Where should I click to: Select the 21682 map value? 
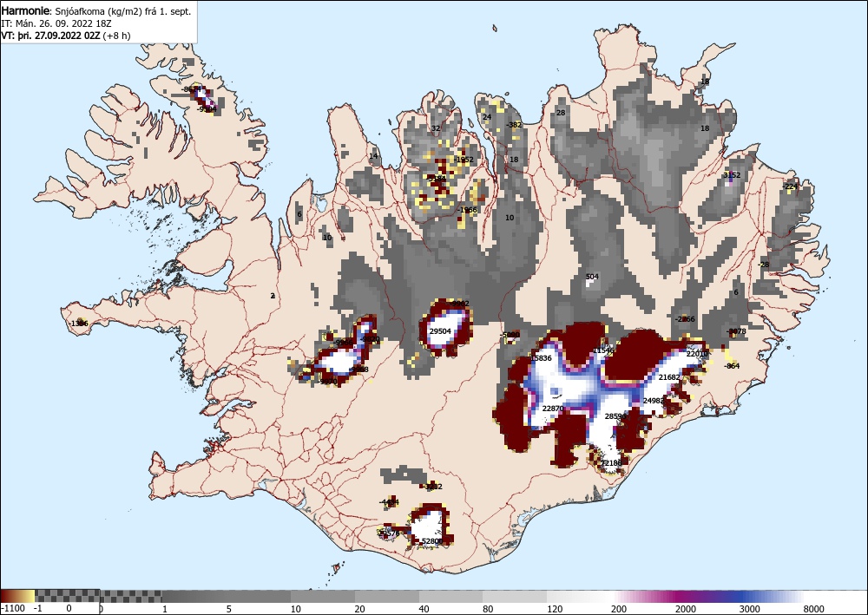[668, 377]
